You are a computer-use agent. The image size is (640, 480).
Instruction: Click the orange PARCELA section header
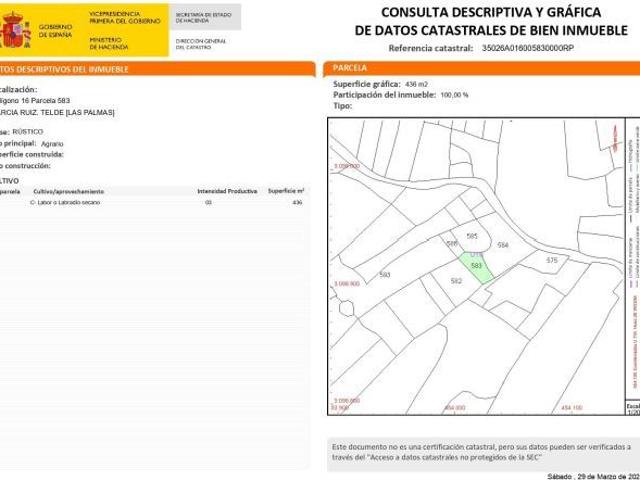coord(482,69)
